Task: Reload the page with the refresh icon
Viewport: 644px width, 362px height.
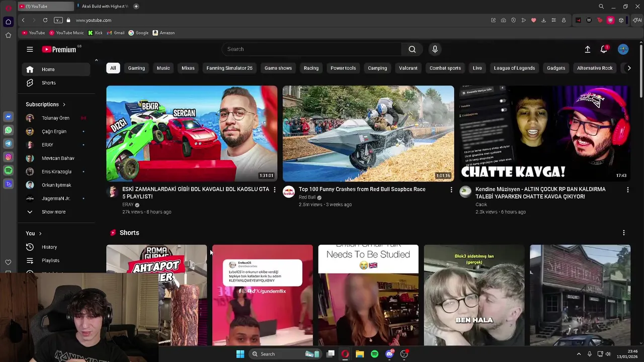Action: point(45,20)
